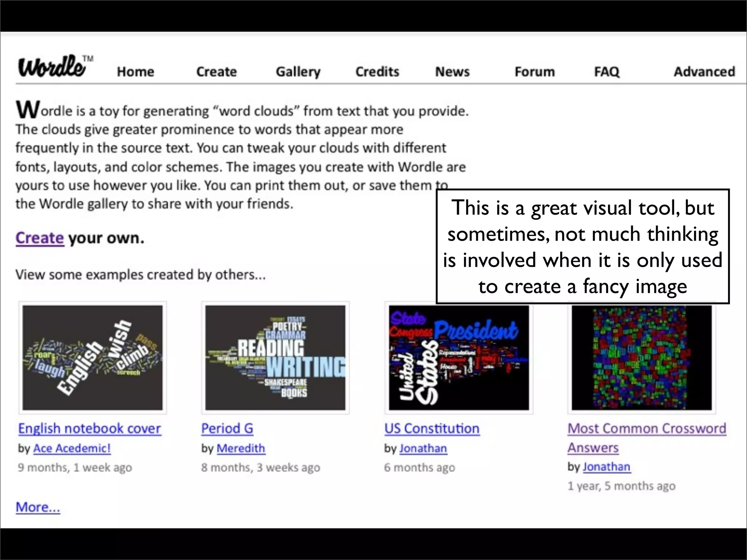This screenshot has width=747, height=560.
Task: Open the News section
Action: [x=452, y=72]
